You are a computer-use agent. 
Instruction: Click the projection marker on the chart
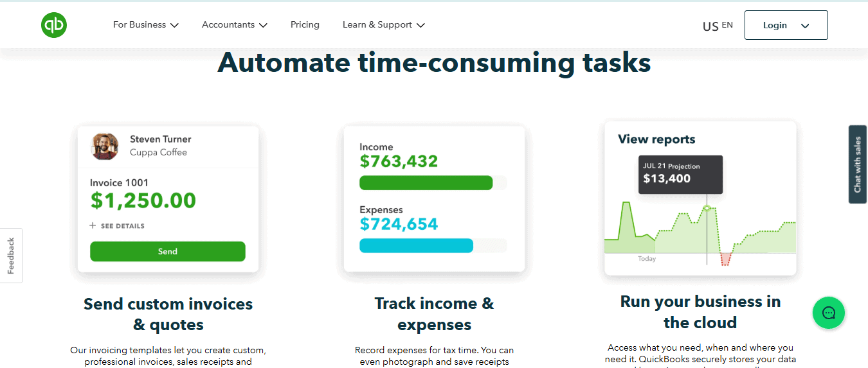(x=707, y=208)
